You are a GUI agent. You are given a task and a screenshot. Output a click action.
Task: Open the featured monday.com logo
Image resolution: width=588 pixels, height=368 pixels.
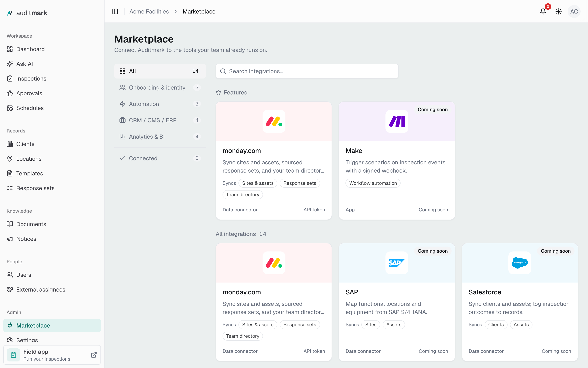coord(274,121)
